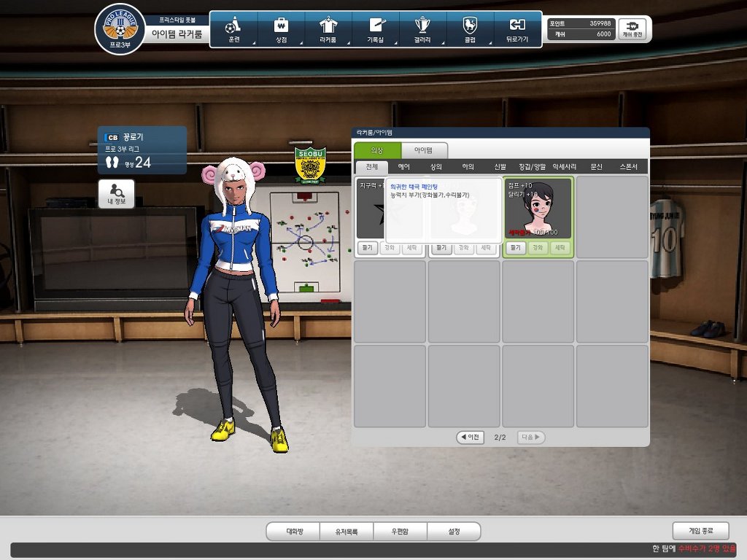Screen dimensions: 747x560
Task: Click the 게임 종료 exit button
Action: tap(700, 531)
